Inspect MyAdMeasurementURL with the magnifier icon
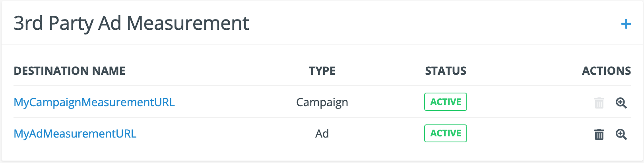The width and height of the screenshot is (644, 163). click(x=621, y=134)
